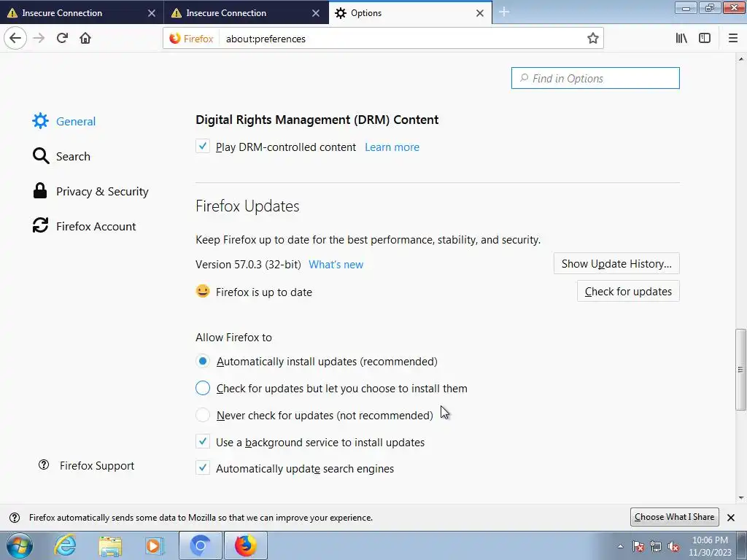The width and height of the screenshot is (747, 560).
Task: Click the network tray icon
Action: click(656, 547)
